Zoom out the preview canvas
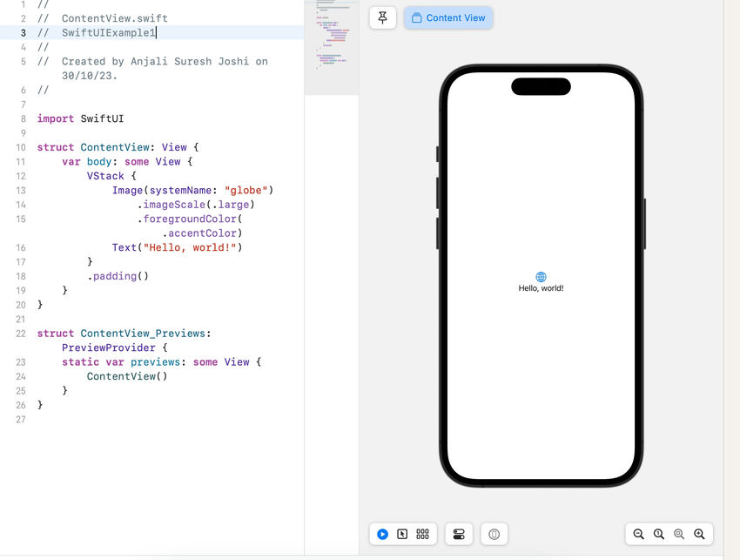The image size is (740, 560). [638, 534]
